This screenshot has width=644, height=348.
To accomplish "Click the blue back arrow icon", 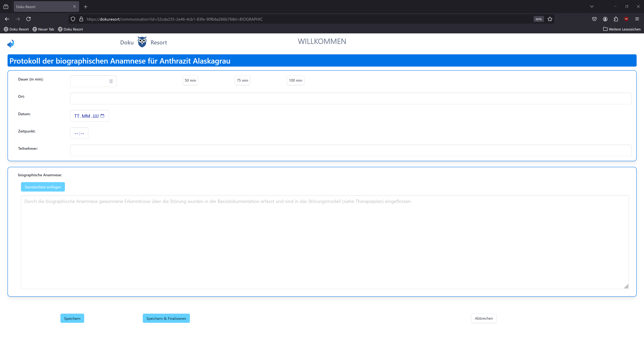I will click(11, 44).
